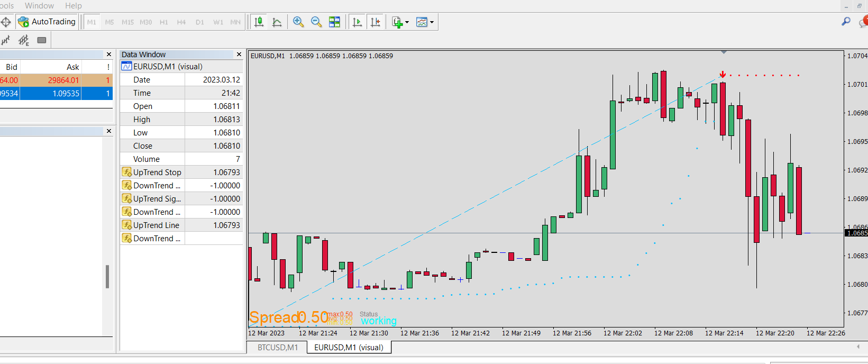Click the chart templates icon
868x364 pixels.
coord(422,22)
